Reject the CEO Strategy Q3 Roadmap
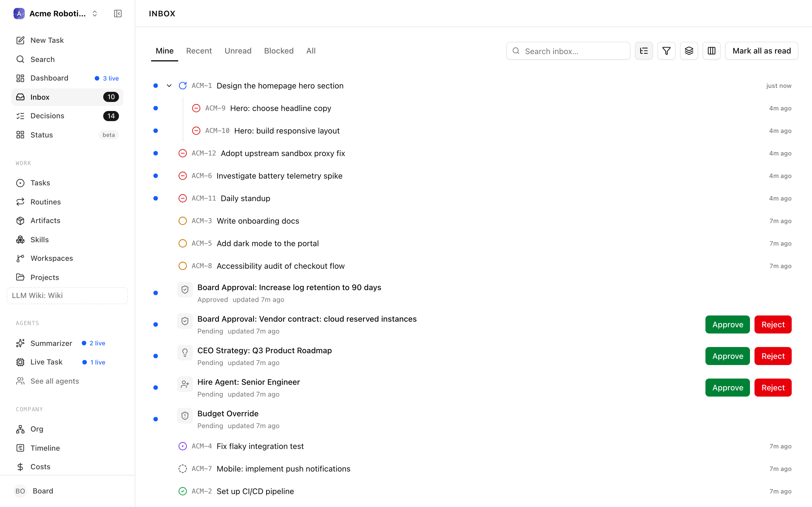 [773, 356]
